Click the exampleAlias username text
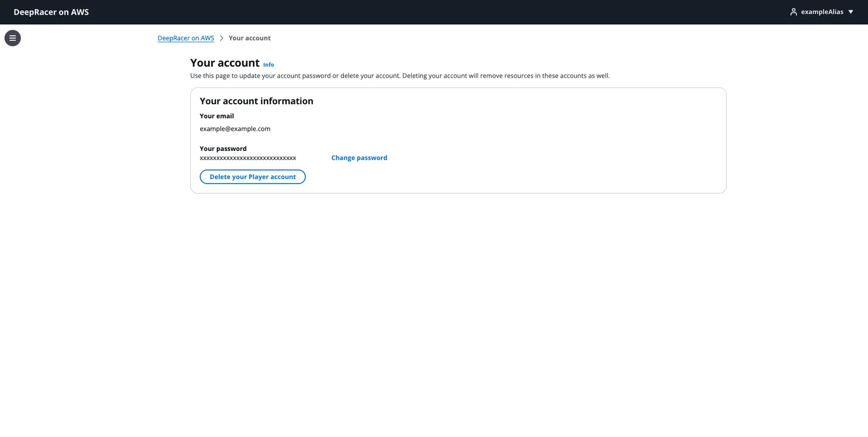868x437 pixels. coord(822,12)
